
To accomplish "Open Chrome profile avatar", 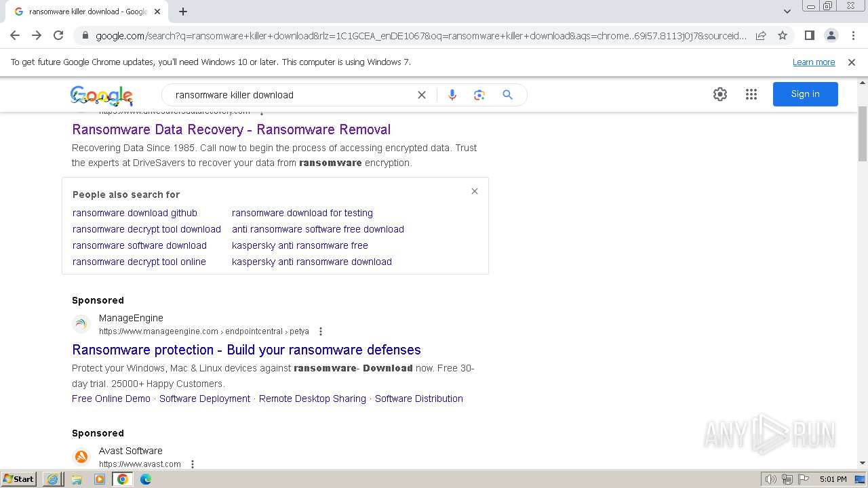I will pos(831,35).
